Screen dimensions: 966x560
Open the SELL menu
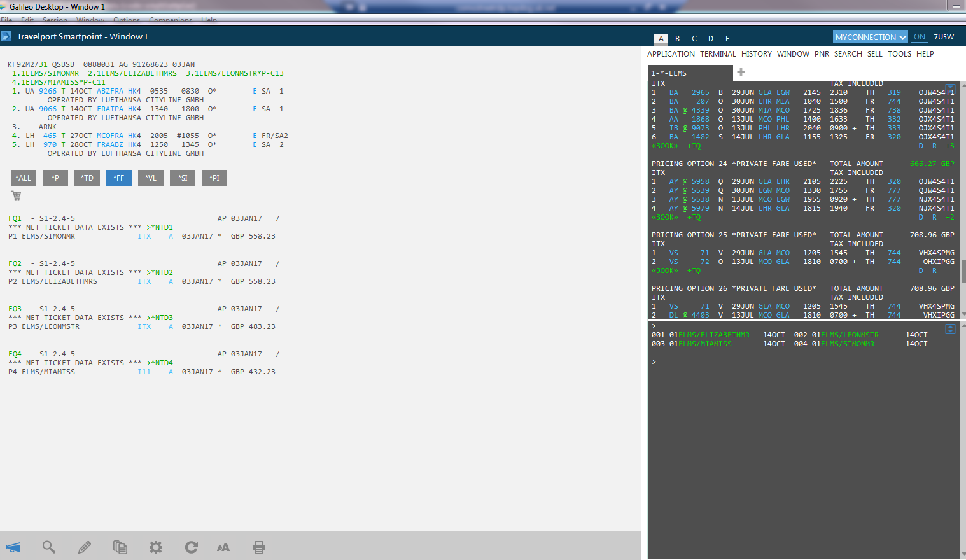coord(875,54)
